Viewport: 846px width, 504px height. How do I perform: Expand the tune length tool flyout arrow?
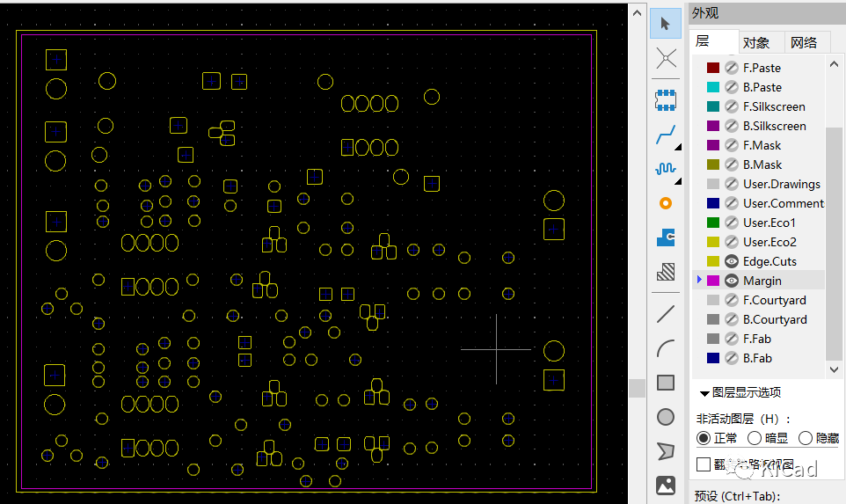point(678,181)
